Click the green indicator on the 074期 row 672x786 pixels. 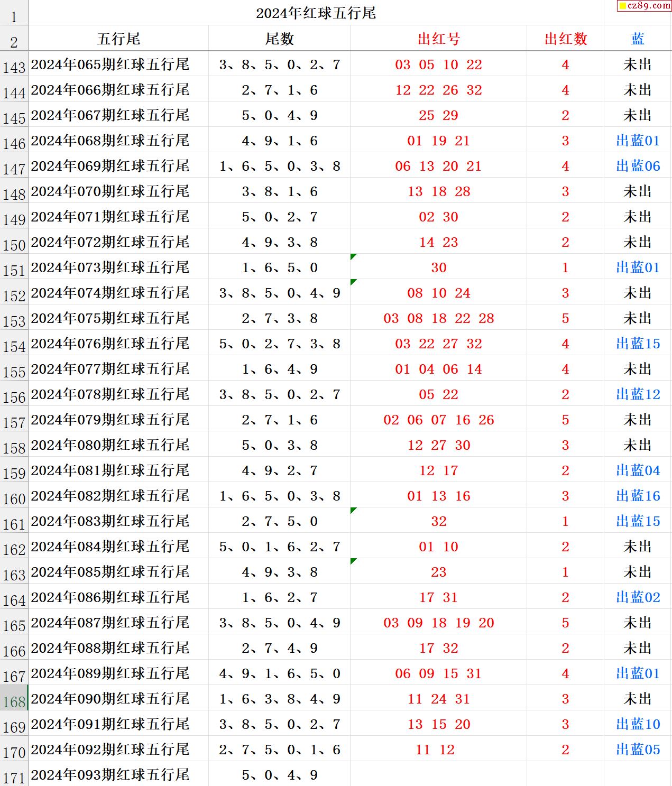click(353, 282)
